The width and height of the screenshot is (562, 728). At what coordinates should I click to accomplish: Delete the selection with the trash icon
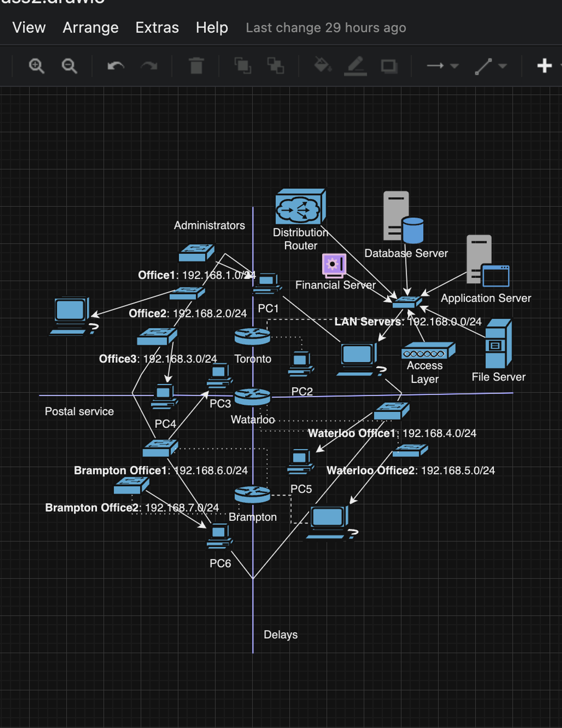click(x=196, y=65)
